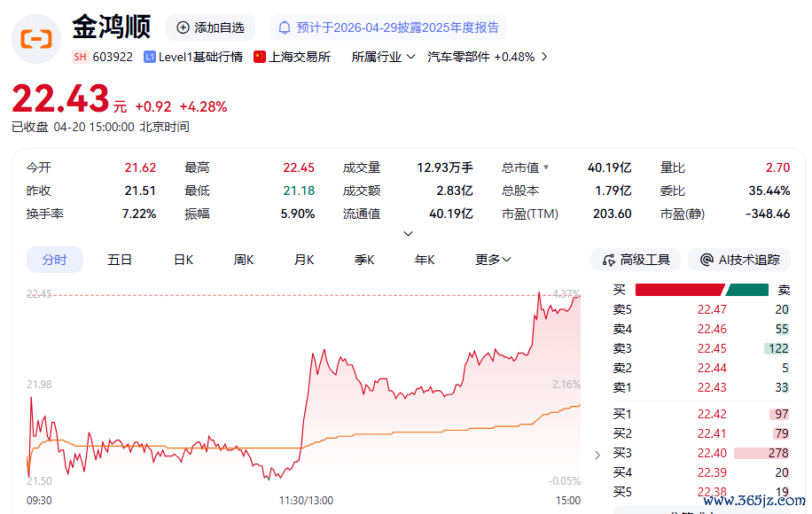Click the current price 22.43
This screenshot has height=514, width=812.
60,98
